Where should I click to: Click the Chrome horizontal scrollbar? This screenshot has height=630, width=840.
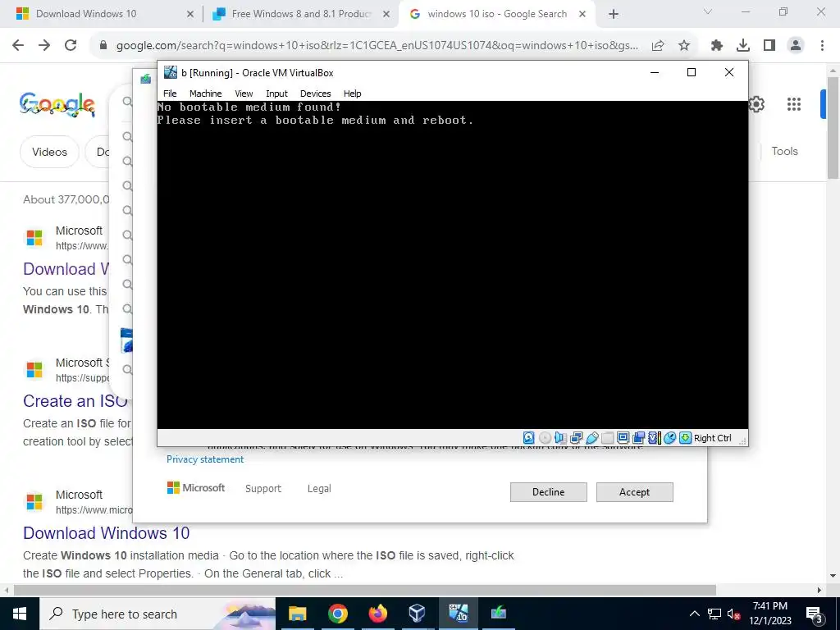pos(364,590)
